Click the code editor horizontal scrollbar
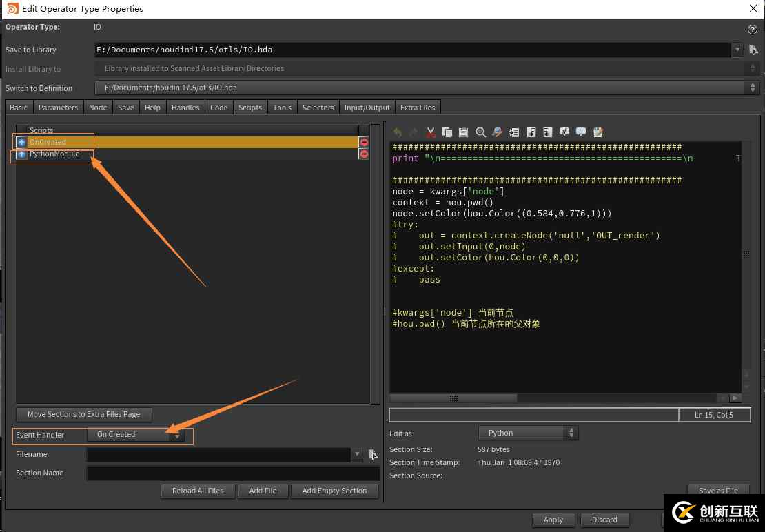Screen dimensions: 765x532 pyautogui.click(x=453, y=398)
